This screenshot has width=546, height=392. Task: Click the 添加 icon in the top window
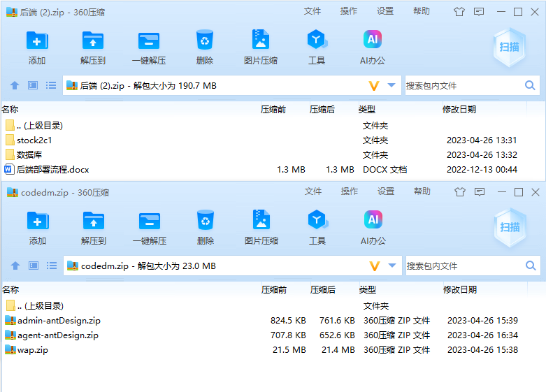[37, 41]
